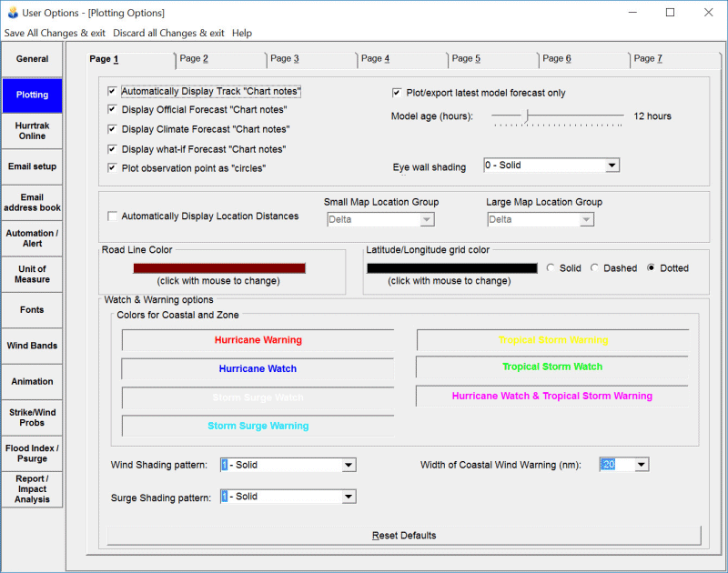Screen dimensions: 728x573
Task: Expand the Eye wall shading dropdown
Action: tap(612, 166)
